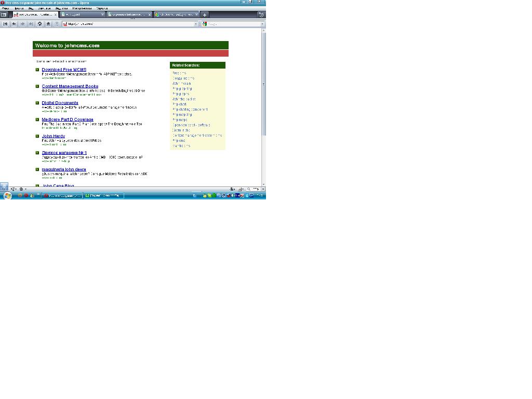Launch Opera from the Quick Launch bar
This screenshot has height=399, width=532.
point(26,196)
